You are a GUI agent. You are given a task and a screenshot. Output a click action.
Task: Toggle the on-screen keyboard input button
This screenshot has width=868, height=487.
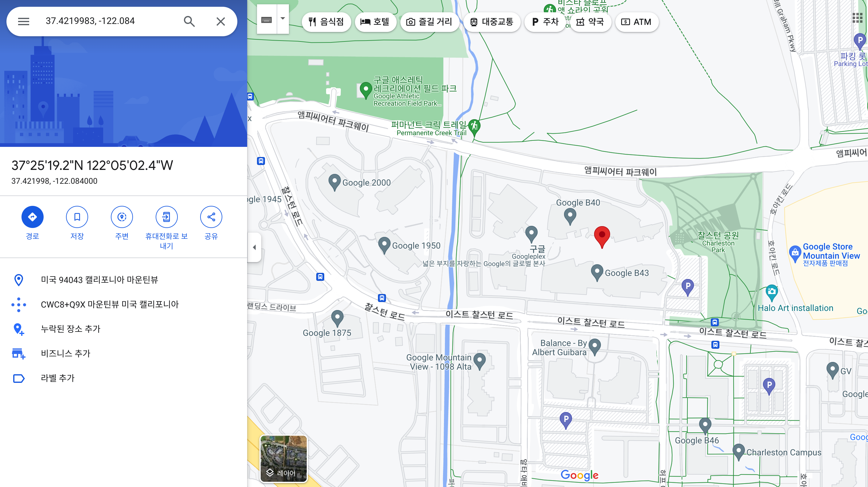tap(267, 20)
